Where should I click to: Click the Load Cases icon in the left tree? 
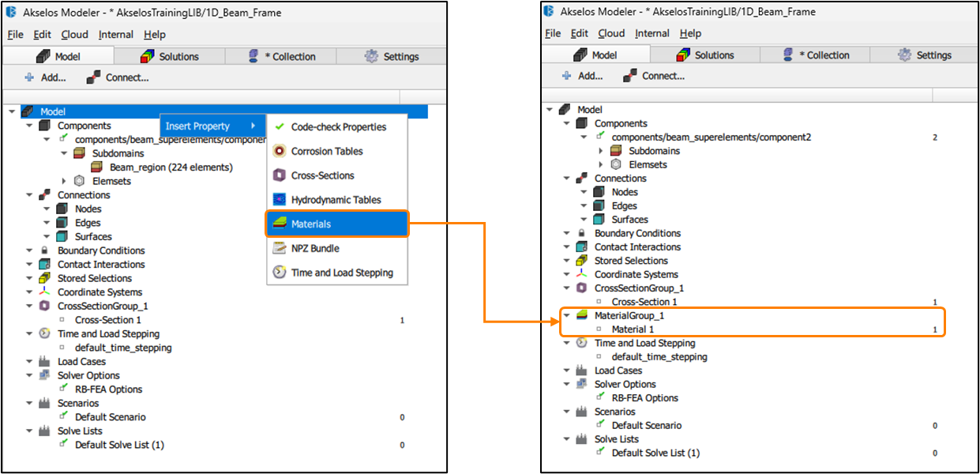coord(45,362)
